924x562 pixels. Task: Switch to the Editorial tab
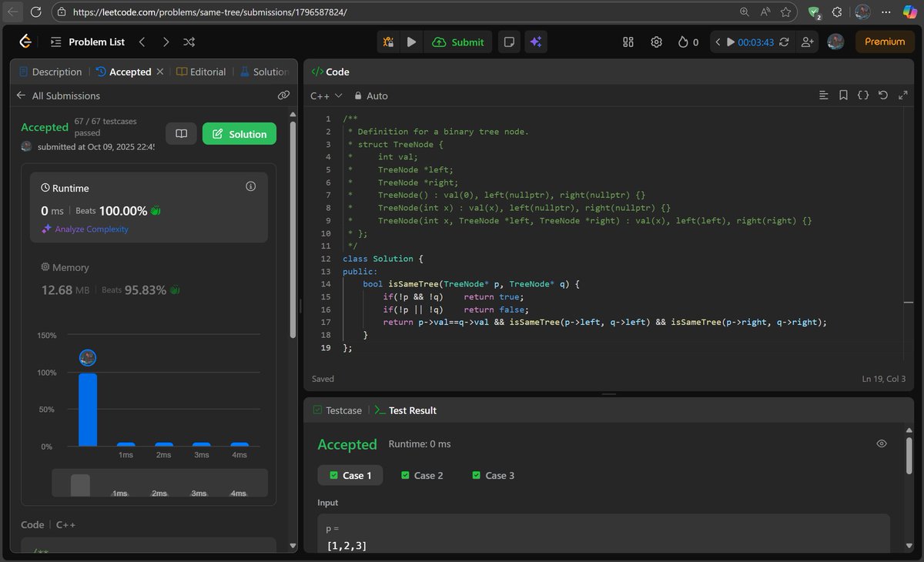201,72
